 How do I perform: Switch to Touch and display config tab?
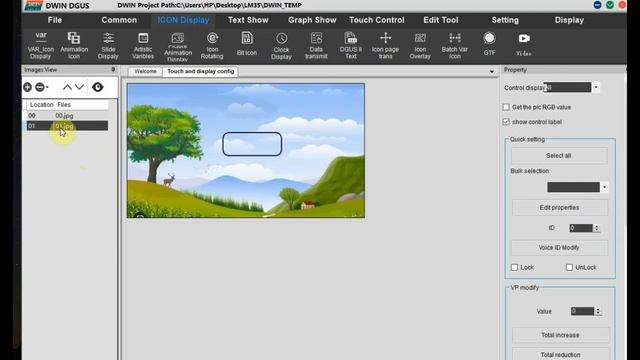[x=200, y=71]
